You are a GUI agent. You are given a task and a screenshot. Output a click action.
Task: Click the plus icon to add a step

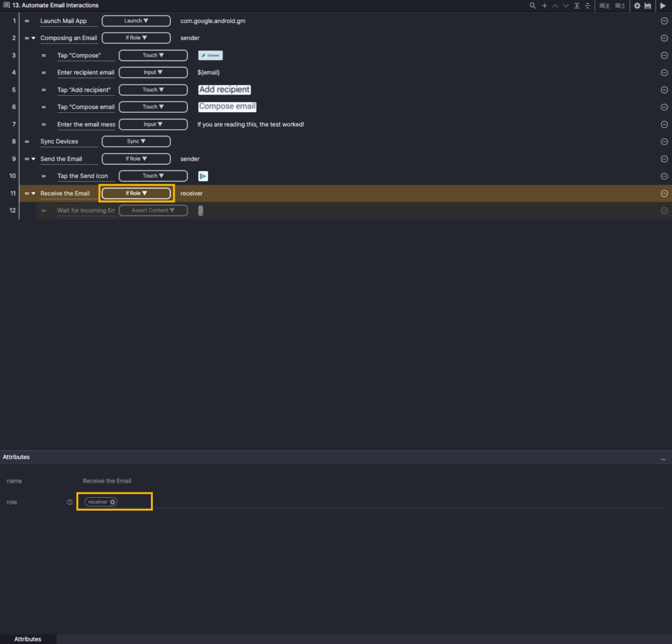(544, 5)
